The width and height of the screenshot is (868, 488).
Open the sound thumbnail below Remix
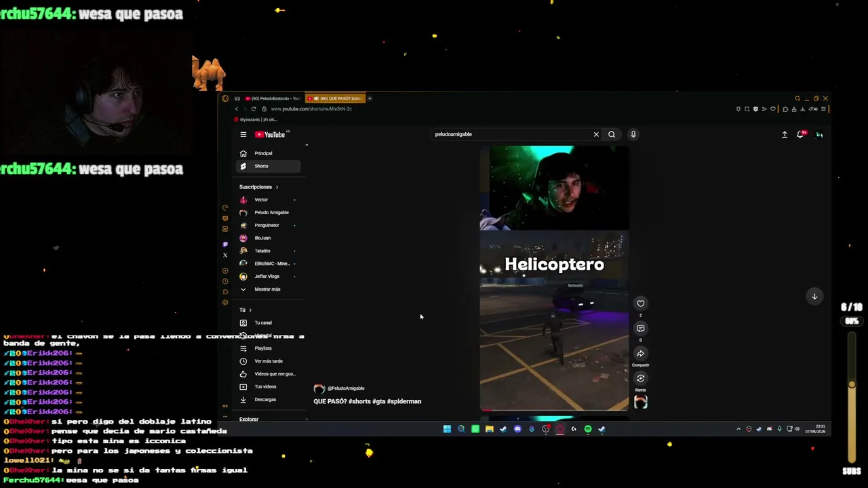(641, 402)
